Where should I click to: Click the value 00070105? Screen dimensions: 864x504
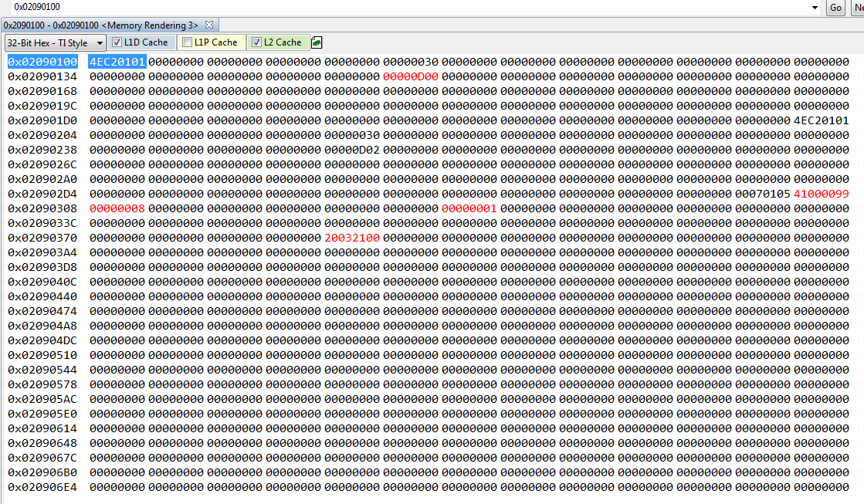(763, 194)
